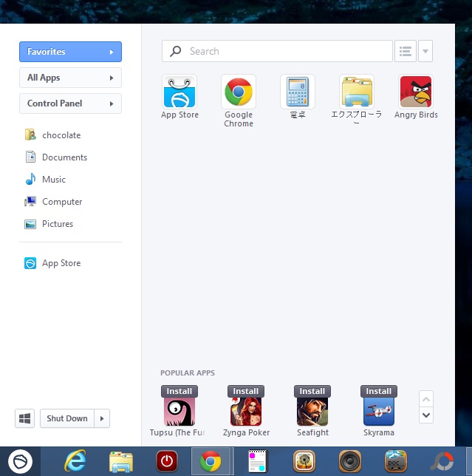Open the Music folder
Viewport: 472px width, 476px height.
tap(45, 179)
